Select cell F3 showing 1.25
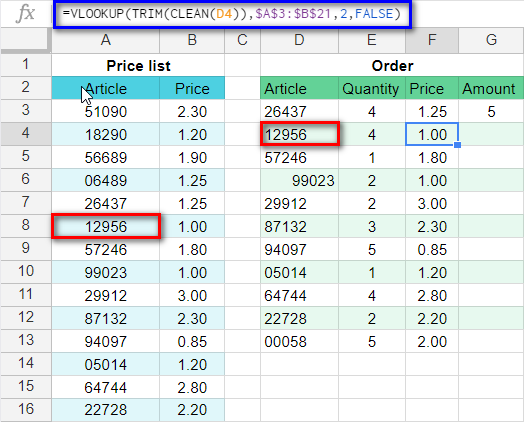This screenshot has width=524, height=422. pyautogui.click(x=432, y=111)
